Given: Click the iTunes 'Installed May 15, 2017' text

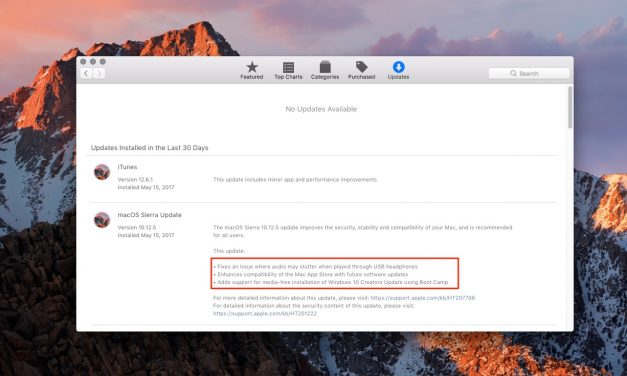Looking at the screenshot, I should coord(146,187).
